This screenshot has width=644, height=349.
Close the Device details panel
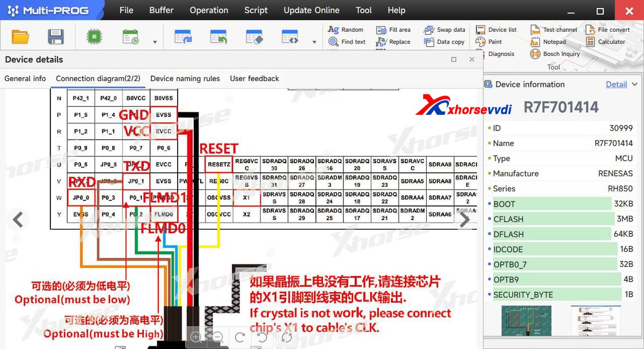click(472, 60)
